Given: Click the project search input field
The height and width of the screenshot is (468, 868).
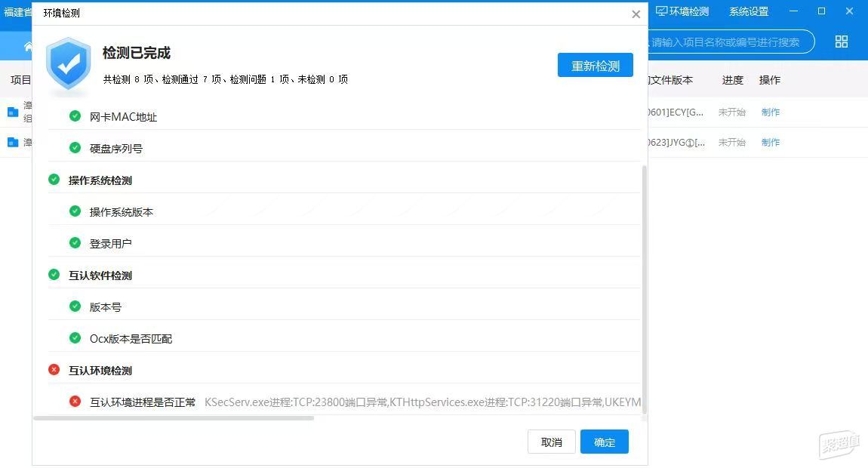Looking at the screenshot, I should (x=730, y=42).
